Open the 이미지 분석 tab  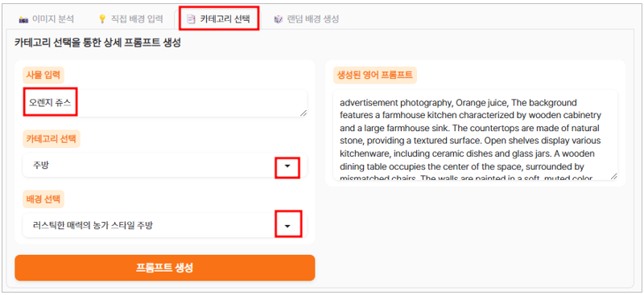pyautogui.click(x=46, y=18)
